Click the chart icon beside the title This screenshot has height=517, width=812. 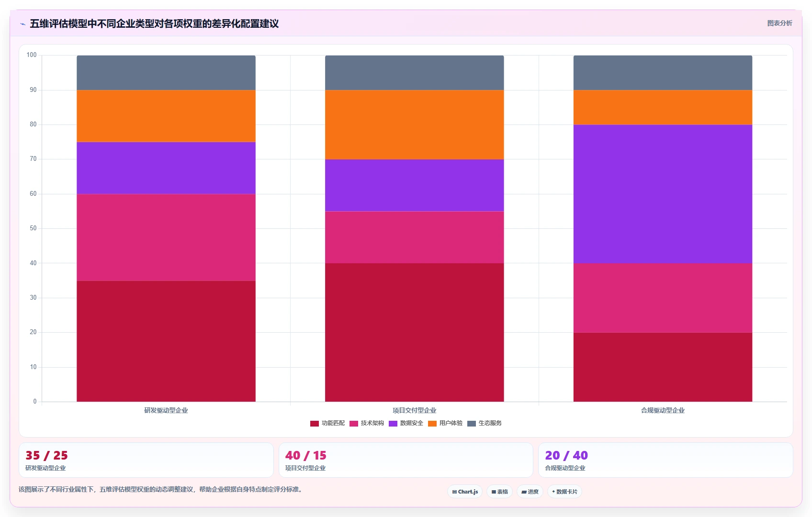click(x=23, y=24)
